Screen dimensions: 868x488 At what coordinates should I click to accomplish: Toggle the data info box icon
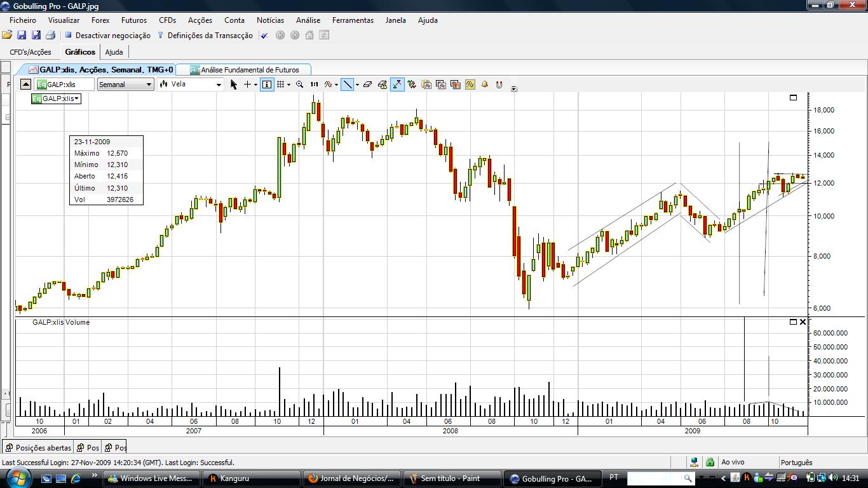coord(267,85)
